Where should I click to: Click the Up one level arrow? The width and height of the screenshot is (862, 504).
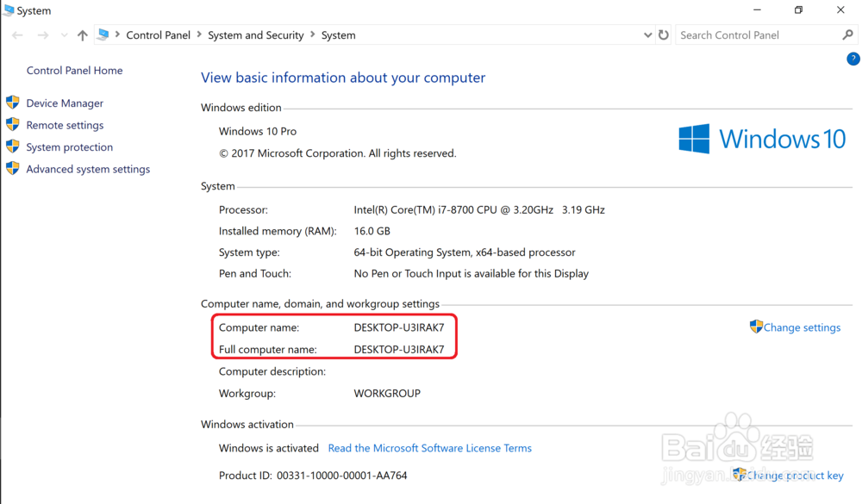coord(83,35)
